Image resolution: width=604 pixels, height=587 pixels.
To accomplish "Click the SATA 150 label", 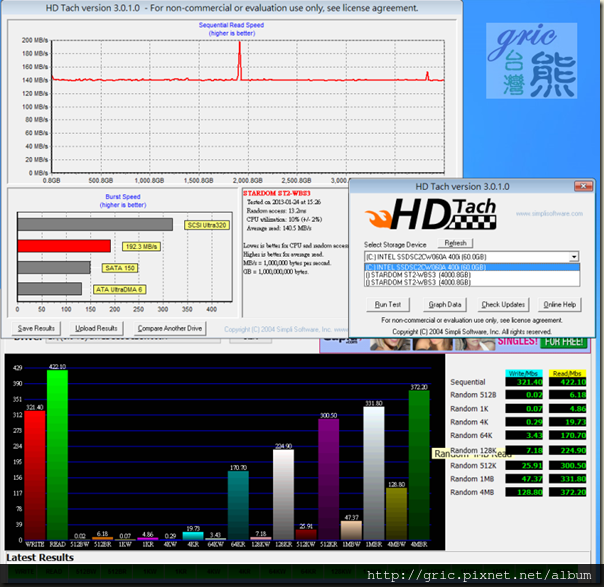I will tap(120, 268).
